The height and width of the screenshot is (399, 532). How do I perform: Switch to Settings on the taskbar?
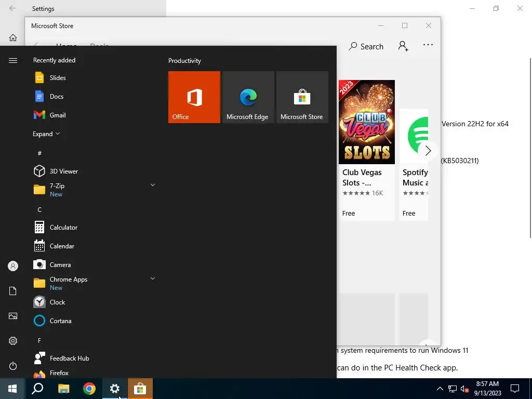[115, 389]
